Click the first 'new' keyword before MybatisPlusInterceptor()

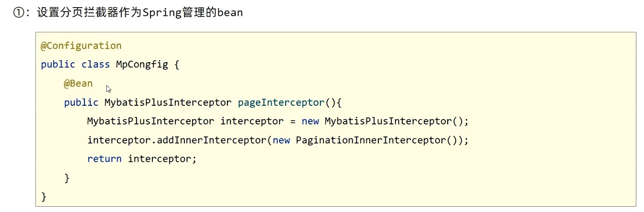pyautogui.click(x=311, y=121)
